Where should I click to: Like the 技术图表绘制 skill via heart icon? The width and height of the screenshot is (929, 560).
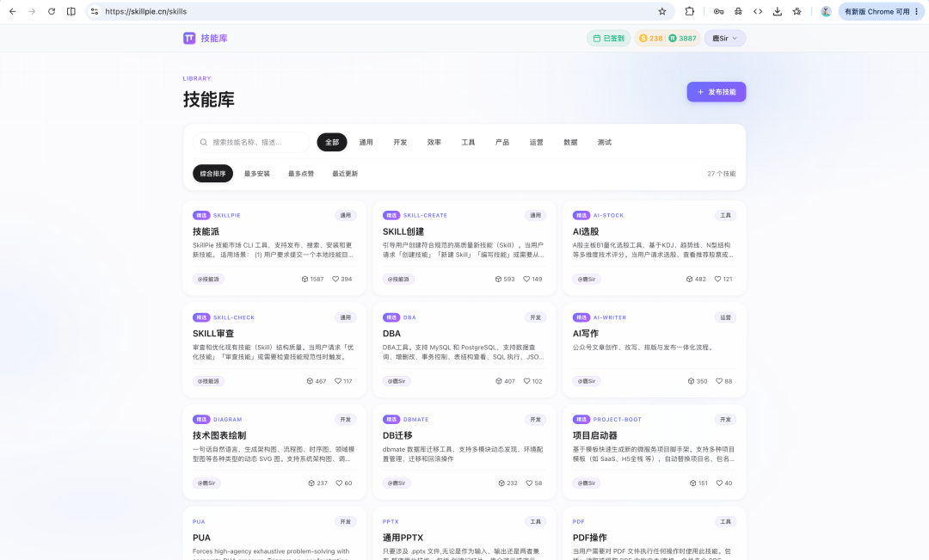click(x=339, y=483)
